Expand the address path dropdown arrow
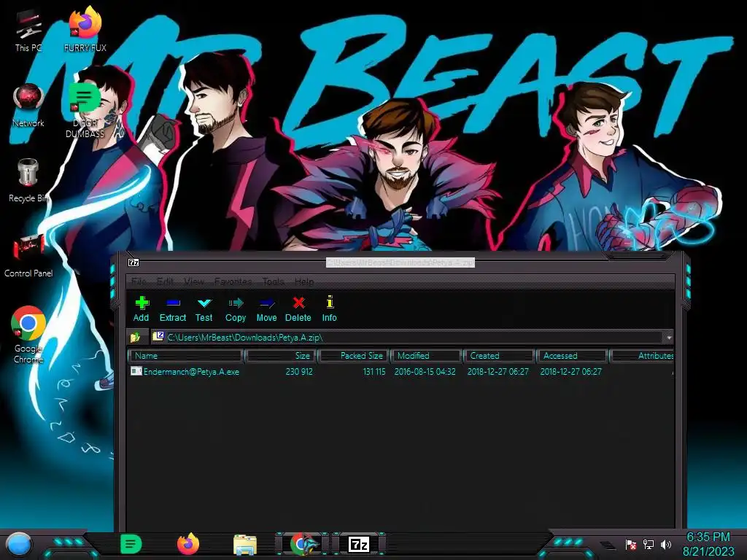 tap(669, 338)
